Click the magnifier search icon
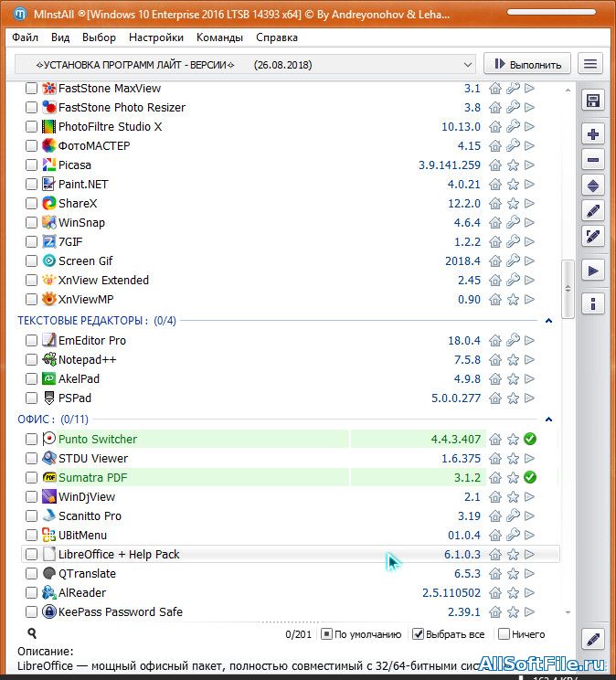The height and width of the screenshot is (680, 616). pyautogui.click(x=32, y=633)
